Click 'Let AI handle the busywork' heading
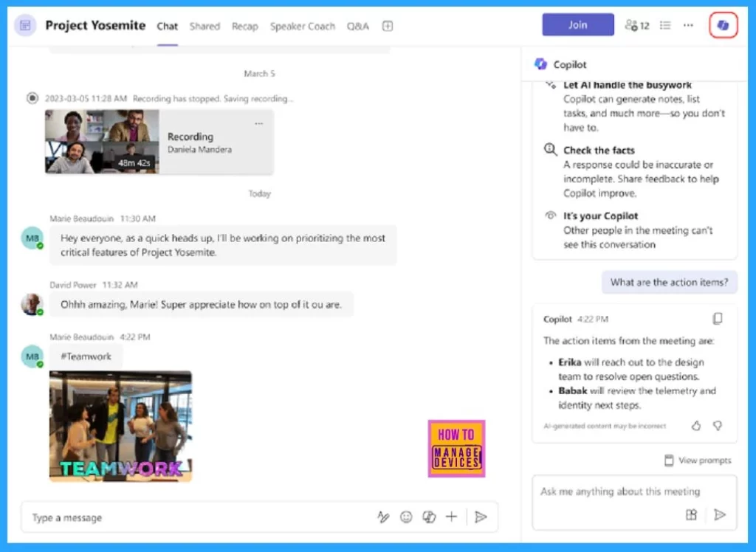Image resolution: width=756 pixels, height=552 pixels. (628, 85)
